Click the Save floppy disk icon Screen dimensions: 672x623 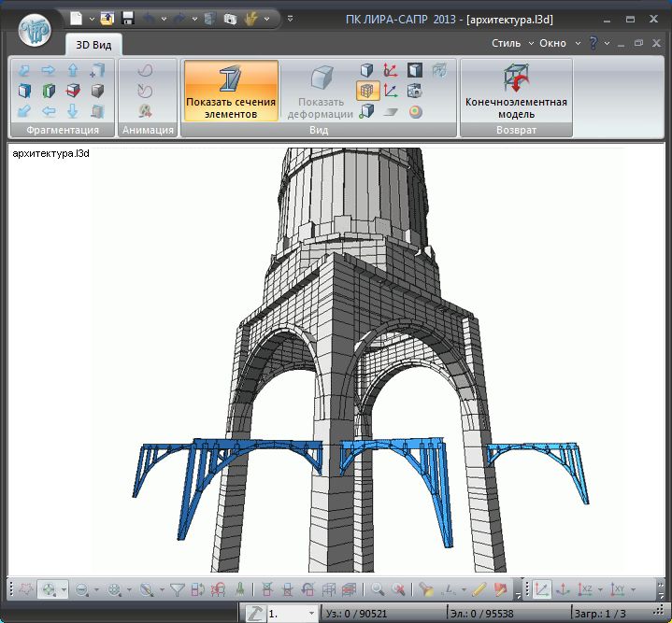(x=128, y=18)
